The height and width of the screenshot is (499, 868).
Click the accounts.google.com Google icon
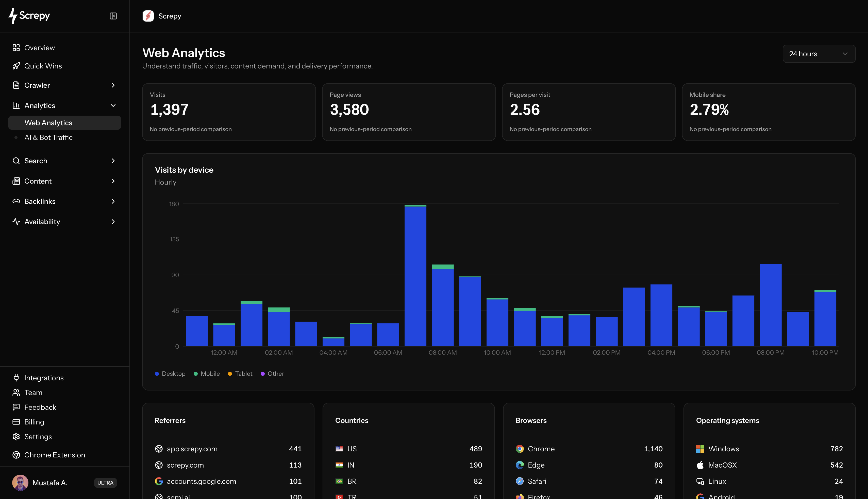coord(159,481)
